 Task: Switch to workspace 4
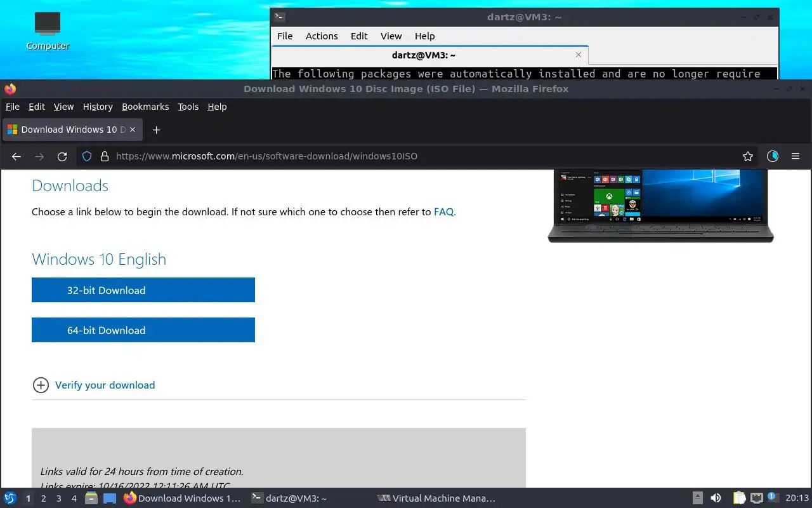(74, 498)
